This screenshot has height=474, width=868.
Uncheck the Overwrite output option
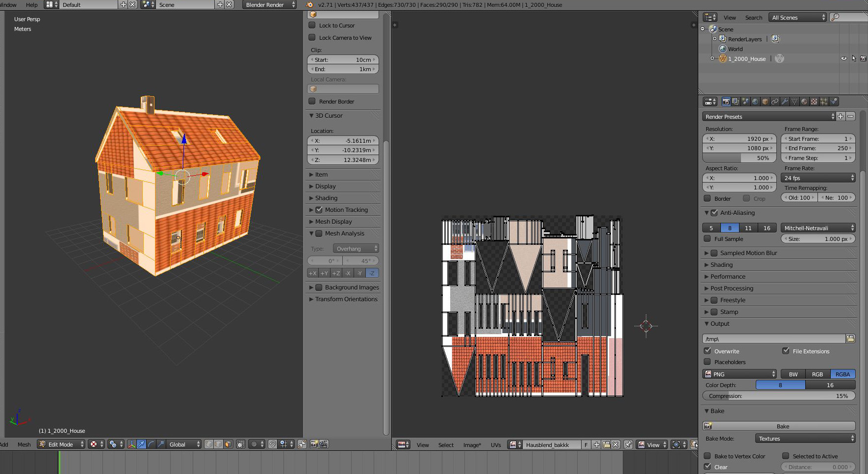pos(707,351)
